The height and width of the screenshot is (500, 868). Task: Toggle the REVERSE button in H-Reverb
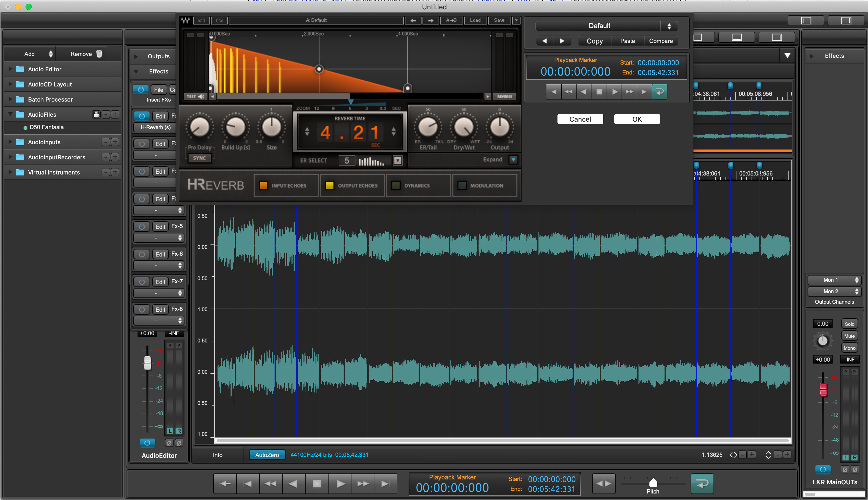click(x=505, y=97)
